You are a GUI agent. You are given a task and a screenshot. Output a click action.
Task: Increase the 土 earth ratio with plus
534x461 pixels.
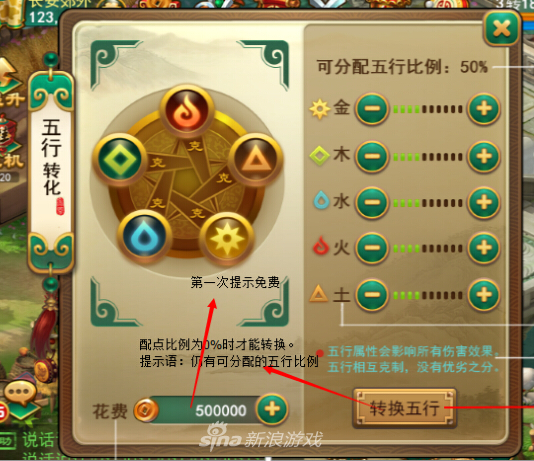[484, 295]
